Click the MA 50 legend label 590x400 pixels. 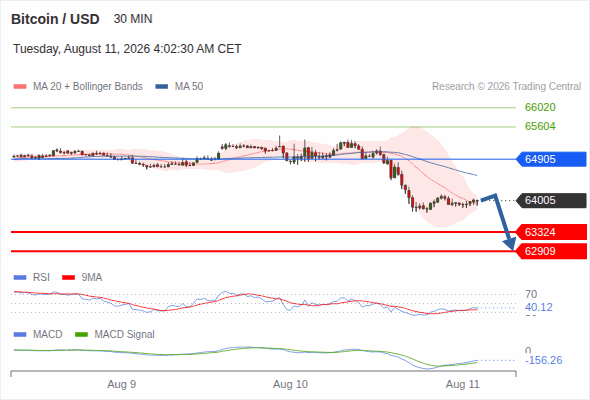click(189, 87)
